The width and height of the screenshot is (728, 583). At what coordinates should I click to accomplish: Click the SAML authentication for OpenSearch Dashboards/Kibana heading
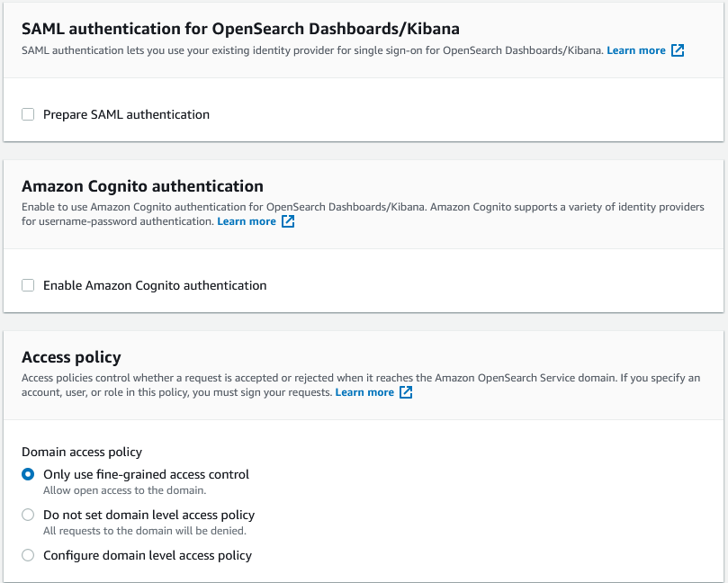point(240,28)
